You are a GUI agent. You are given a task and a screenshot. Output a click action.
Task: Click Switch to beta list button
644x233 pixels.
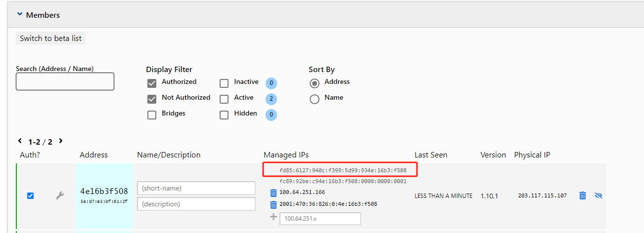pos(50,39)
